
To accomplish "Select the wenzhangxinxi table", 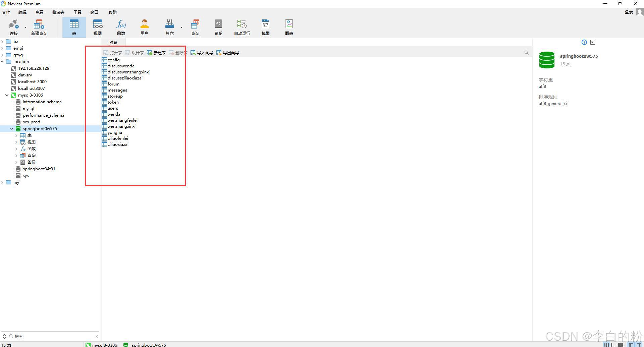I will click(119, 126).
